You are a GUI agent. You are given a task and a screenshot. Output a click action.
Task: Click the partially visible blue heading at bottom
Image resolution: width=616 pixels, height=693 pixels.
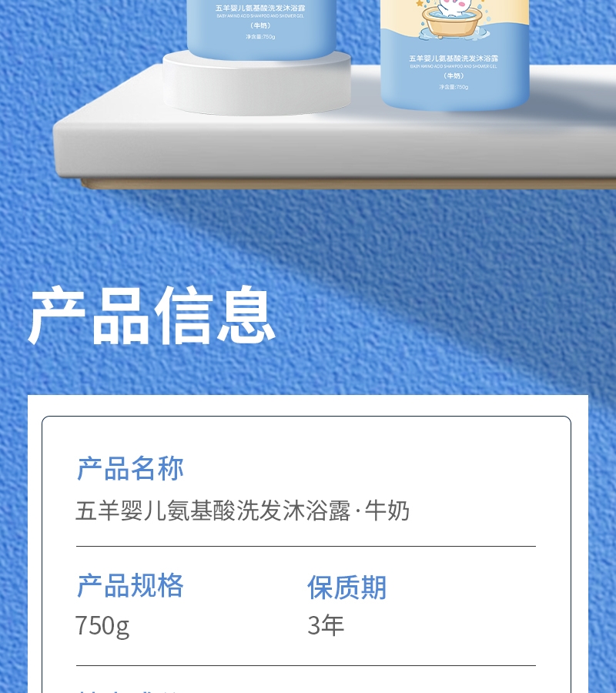pyautogui.click(x=130, y=691)
